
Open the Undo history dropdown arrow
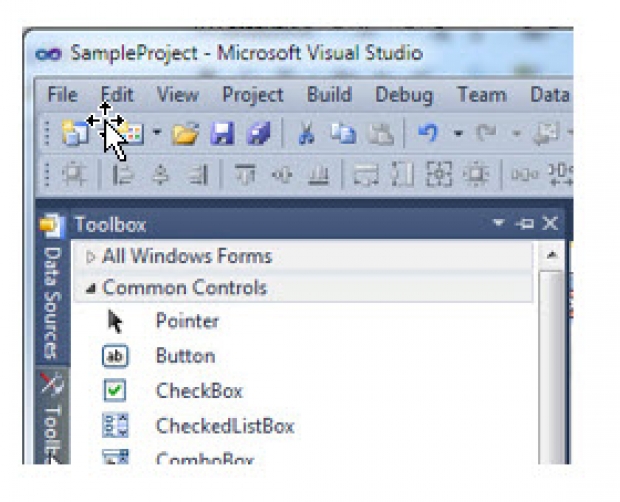pyautogui.click(x=458, y=134)
